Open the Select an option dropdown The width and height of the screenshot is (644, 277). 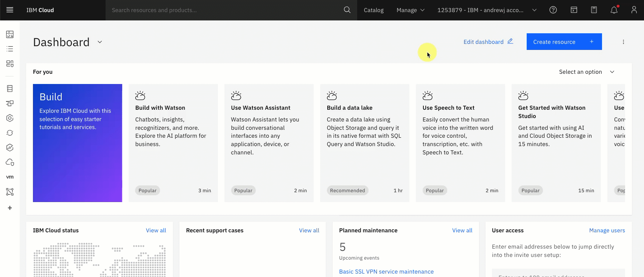point(586,72)
